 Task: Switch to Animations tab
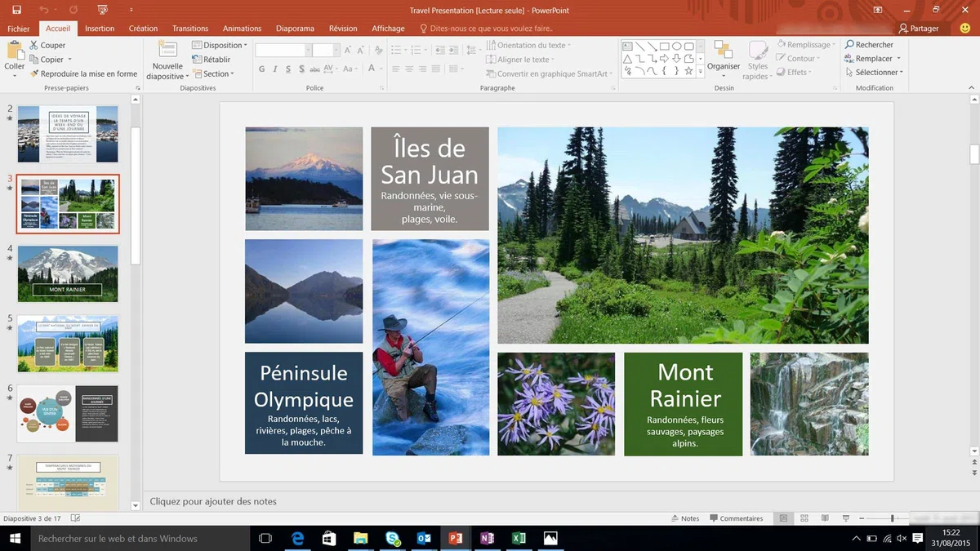click(x=243, y=29)
